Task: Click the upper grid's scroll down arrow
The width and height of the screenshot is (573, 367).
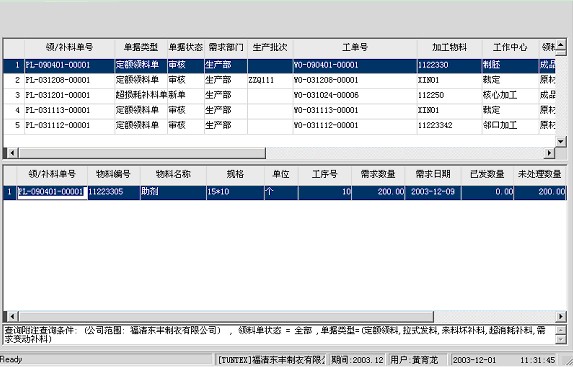Action: coord(561,141)
